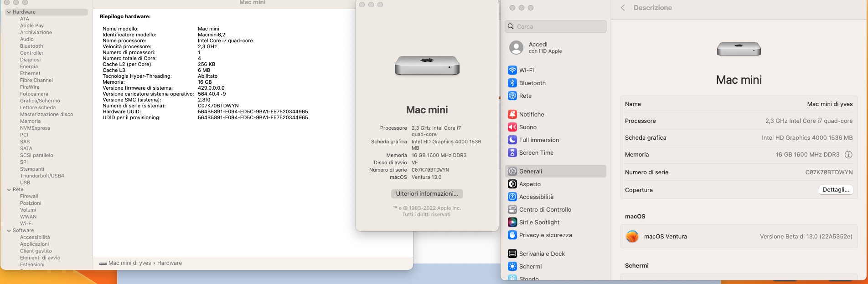Select Generali gear icon
Viewport: 868px width, 284px height.
click(512, 171)
